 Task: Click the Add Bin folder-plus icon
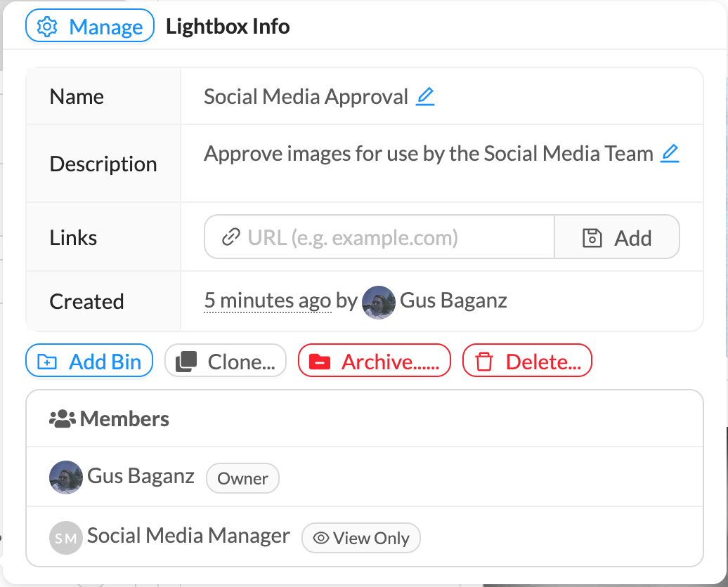47,362
